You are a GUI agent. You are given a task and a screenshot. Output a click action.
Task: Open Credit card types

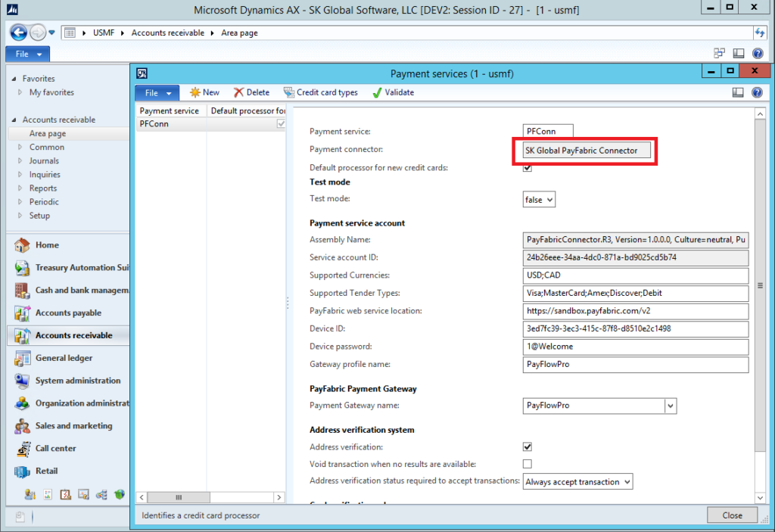pyautogui.click(x=320, y=92)
